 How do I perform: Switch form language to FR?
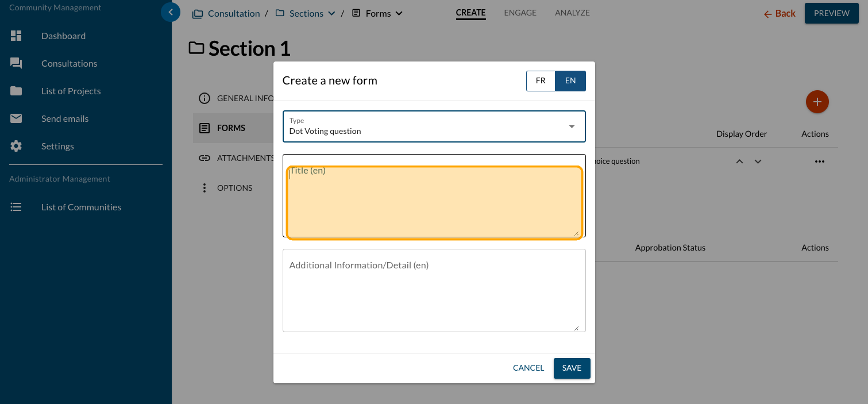pyautogui.click(x=541, y=81)
